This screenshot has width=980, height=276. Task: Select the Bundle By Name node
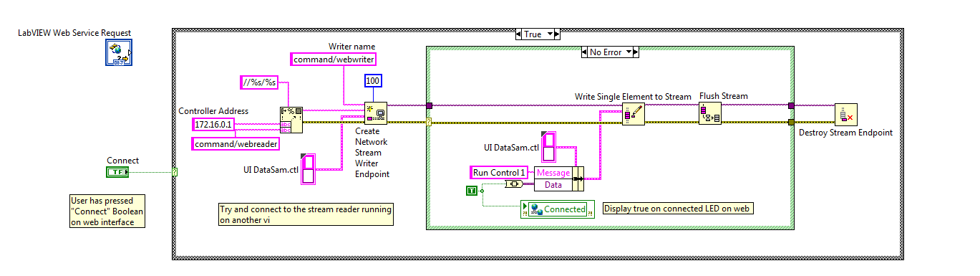point(559,179)
